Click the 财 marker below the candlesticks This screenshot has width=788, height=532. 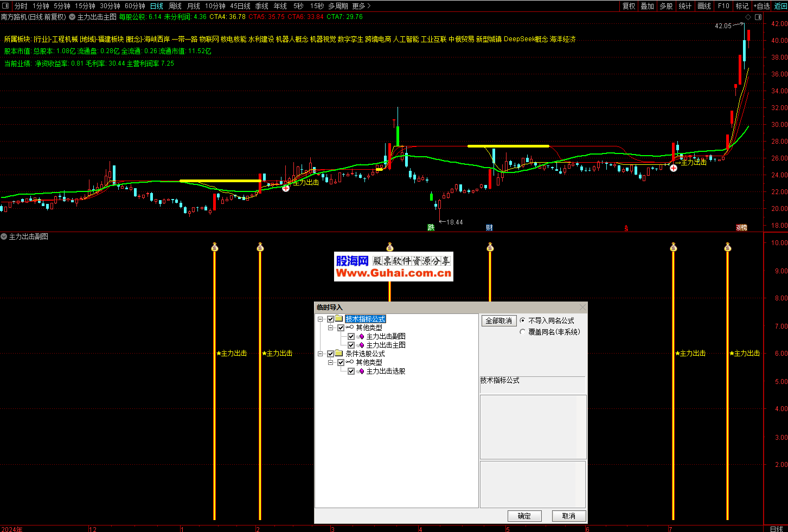pos(489,228)
